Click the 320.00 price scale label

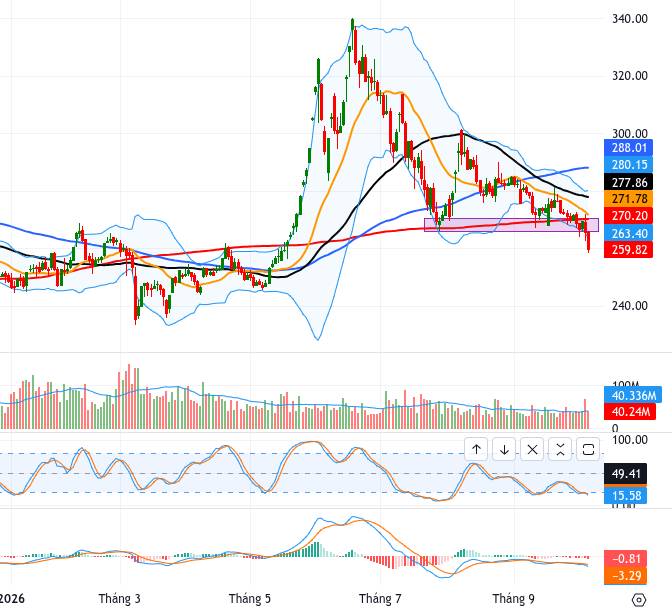coord(630,76)
